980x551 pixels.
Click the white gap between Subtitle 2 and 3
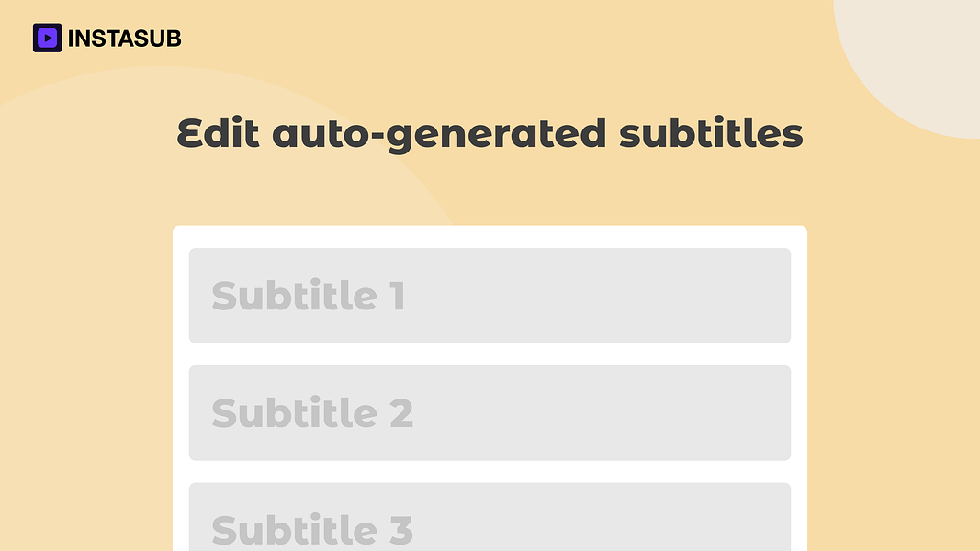490,472
